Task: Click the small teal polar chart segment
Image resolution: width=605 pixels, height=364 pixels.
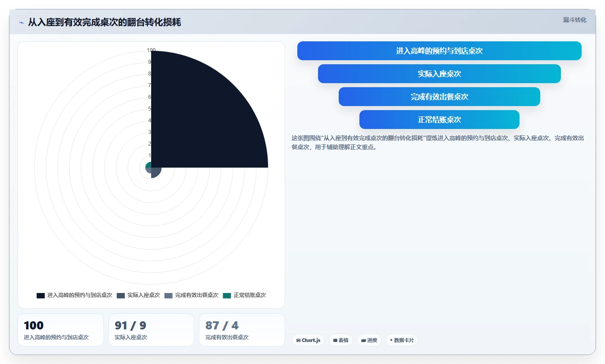Action: [148, 165]
